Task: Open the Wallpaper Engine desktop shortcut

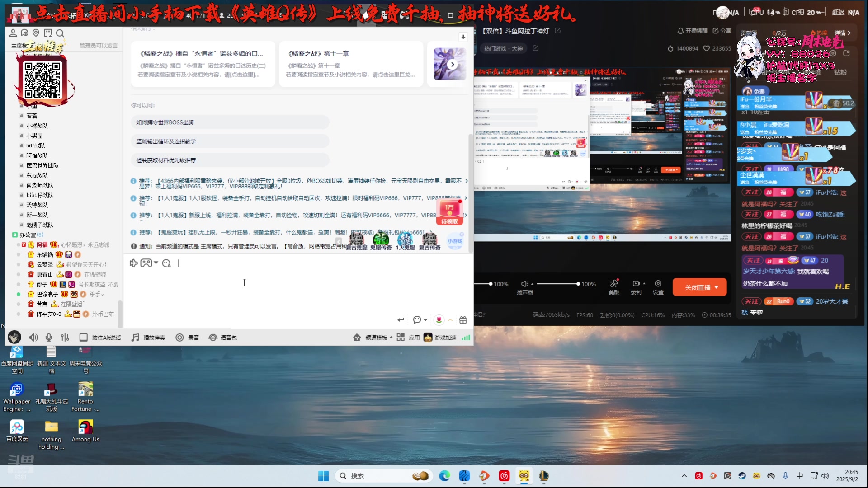Action: (x=17, y=397)
